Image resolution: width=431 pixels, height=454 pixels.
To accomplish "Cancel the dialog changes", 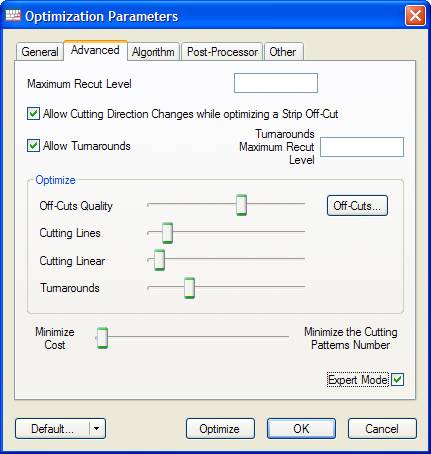I will [x=382, y=428].
